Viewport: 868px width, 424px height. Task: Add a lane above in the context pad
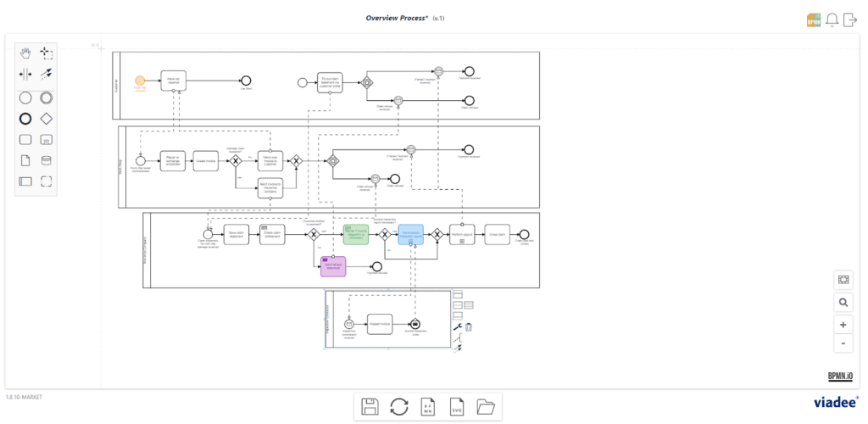pos(458,295)
